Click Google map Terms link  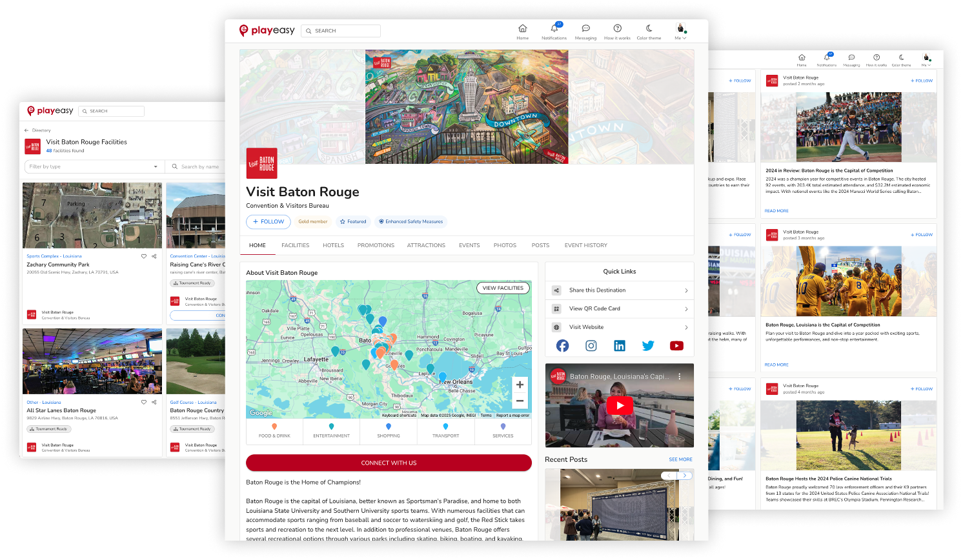(486, 415)
